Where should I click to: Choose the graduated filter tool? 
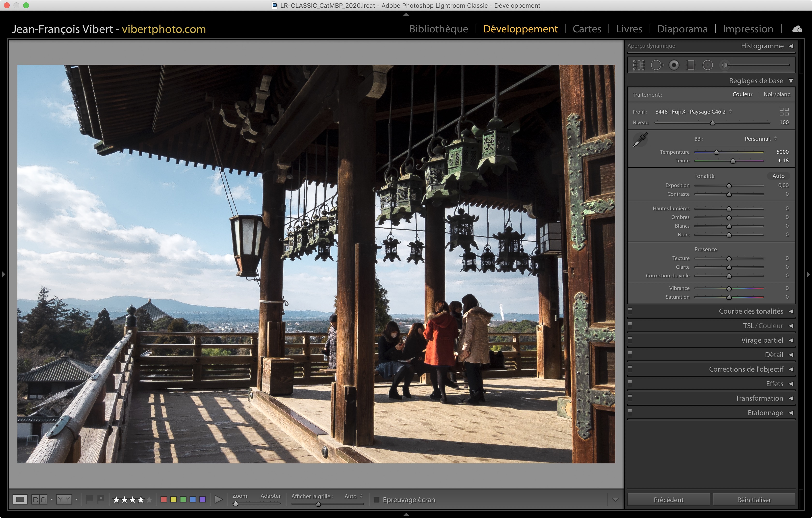point(691,65)
